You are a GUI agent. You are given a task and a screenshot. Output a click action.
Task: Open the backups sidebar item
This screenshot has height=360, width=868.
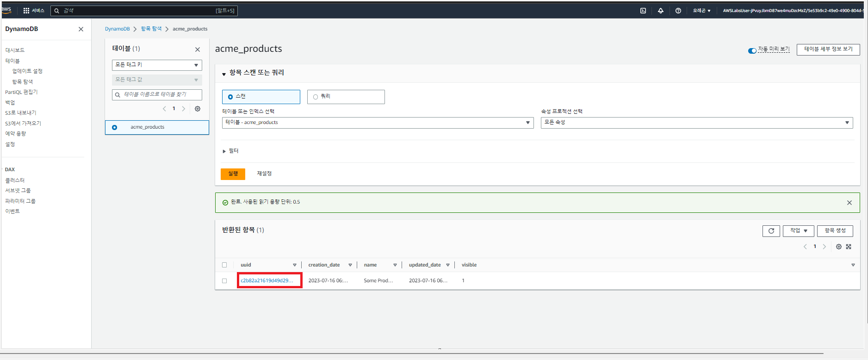[10, 103]
